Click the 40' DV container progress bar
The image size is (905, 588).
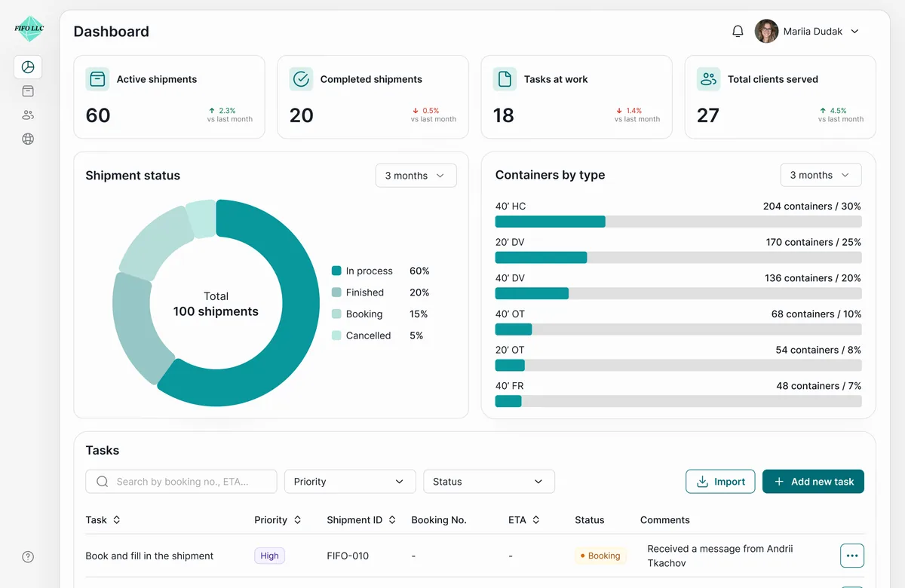coord(678,293)
